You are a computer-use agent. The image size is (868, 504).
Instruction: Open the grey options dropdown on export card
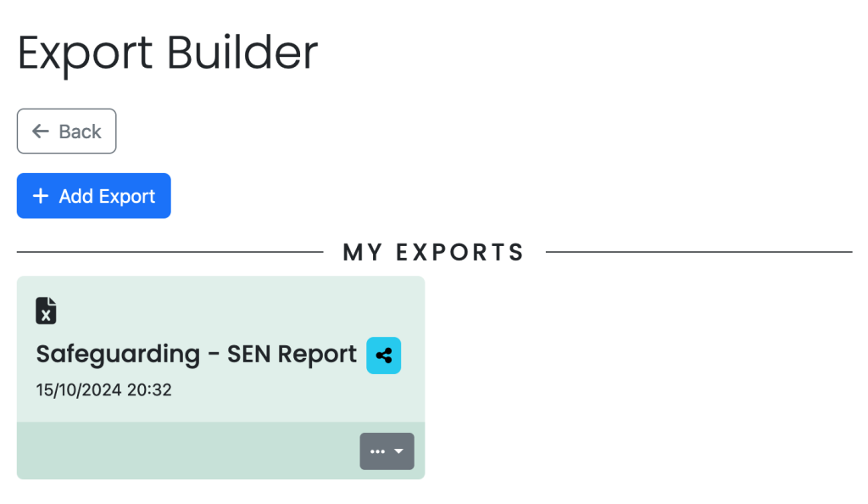click(387, 451)
